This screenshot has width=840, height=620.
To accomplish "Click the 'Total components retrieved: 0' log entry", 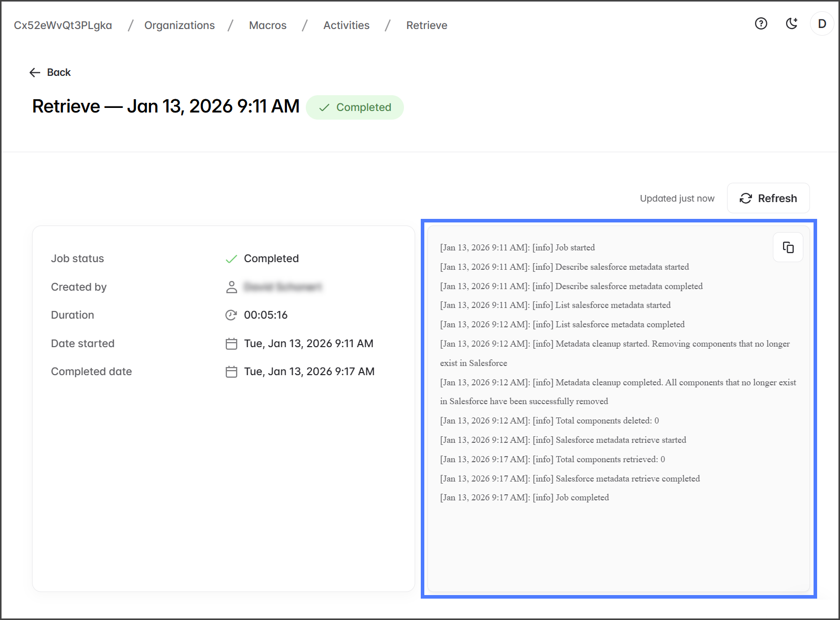I will pos(552,459).
